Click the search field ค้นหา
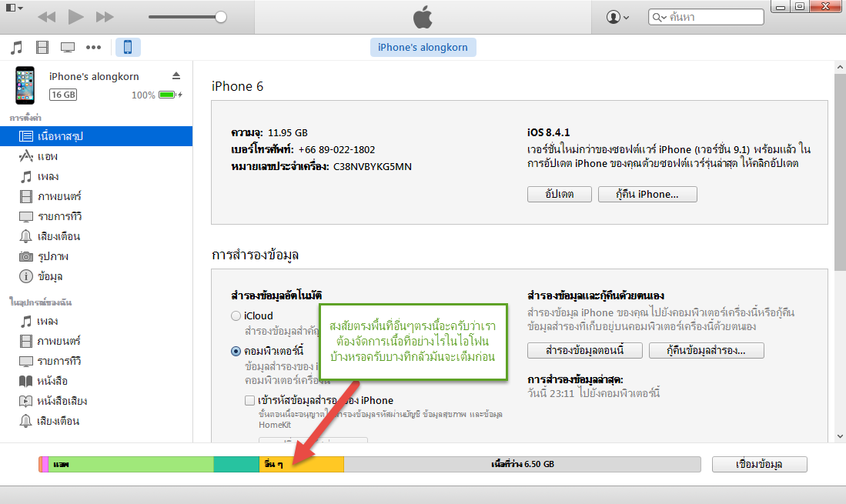 (706, 17)
